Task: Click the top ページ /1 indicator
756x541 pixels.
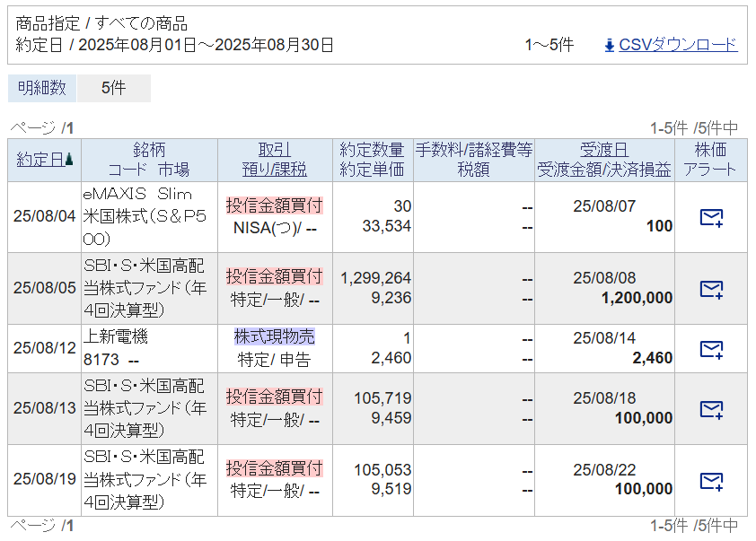Action: click(x=42, y=128)
